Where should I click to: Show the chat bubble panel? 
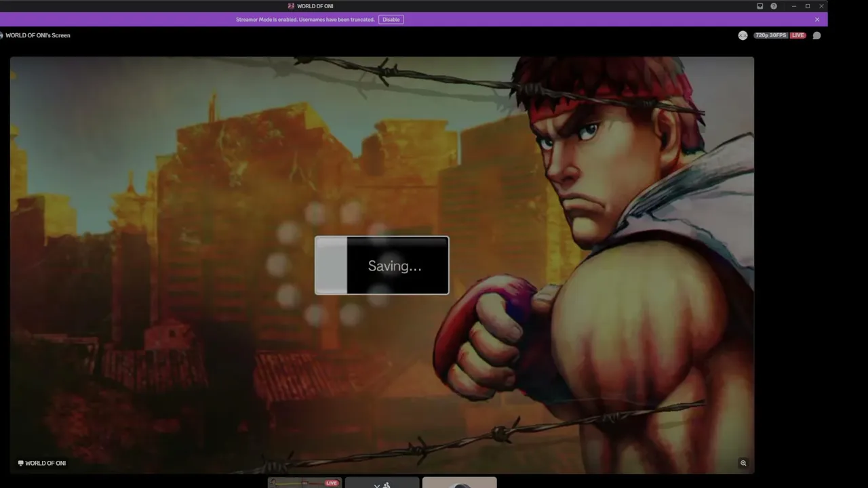[816, 35]
